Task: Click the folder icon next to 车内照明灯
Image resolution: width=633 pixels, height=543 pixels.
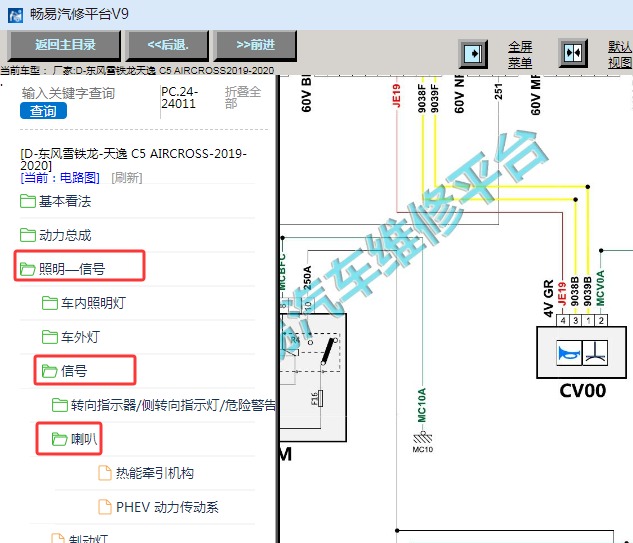Action: pos(50,302)
